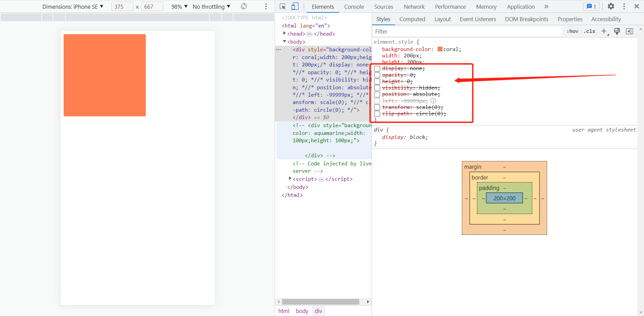Viewport: 644px width, 316px height.
Task: Open the Application tab
Action: [x=521, y=6]
